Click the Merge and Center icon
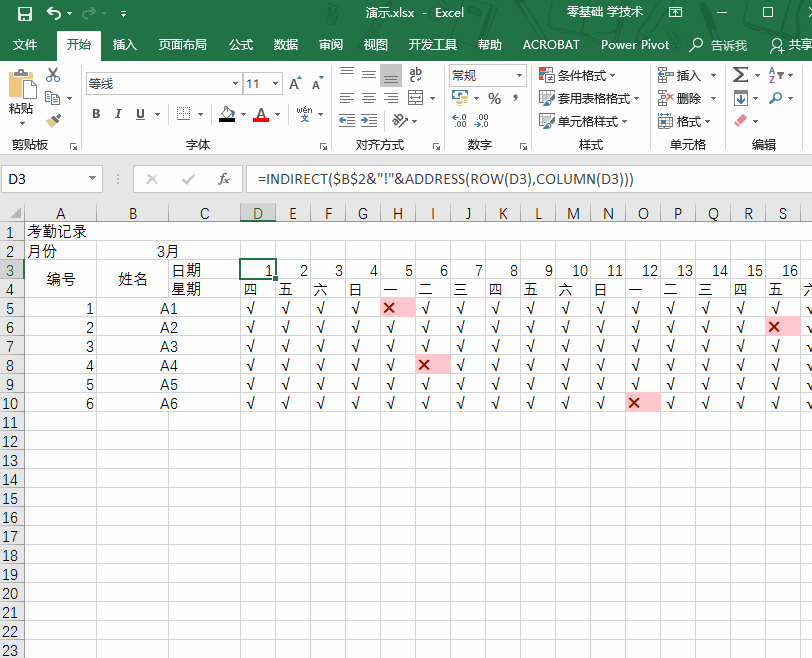 pos(416,98)
